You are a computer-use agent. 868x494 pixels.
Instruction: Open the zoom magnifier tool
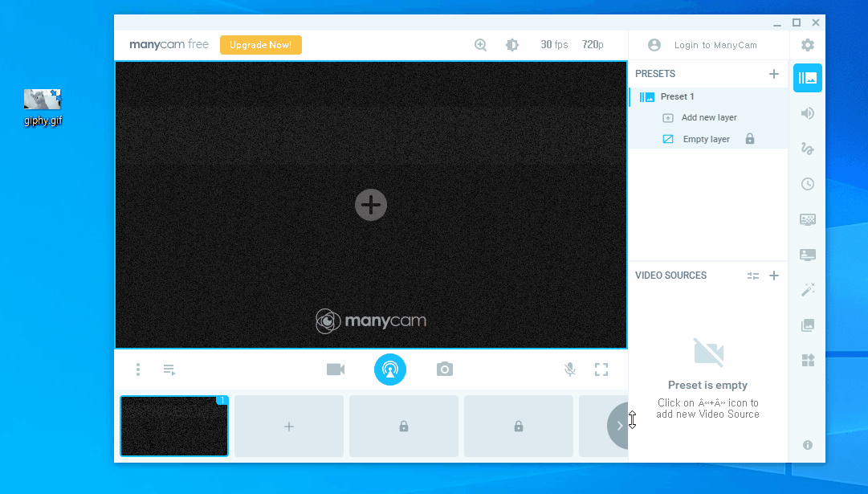480,45
